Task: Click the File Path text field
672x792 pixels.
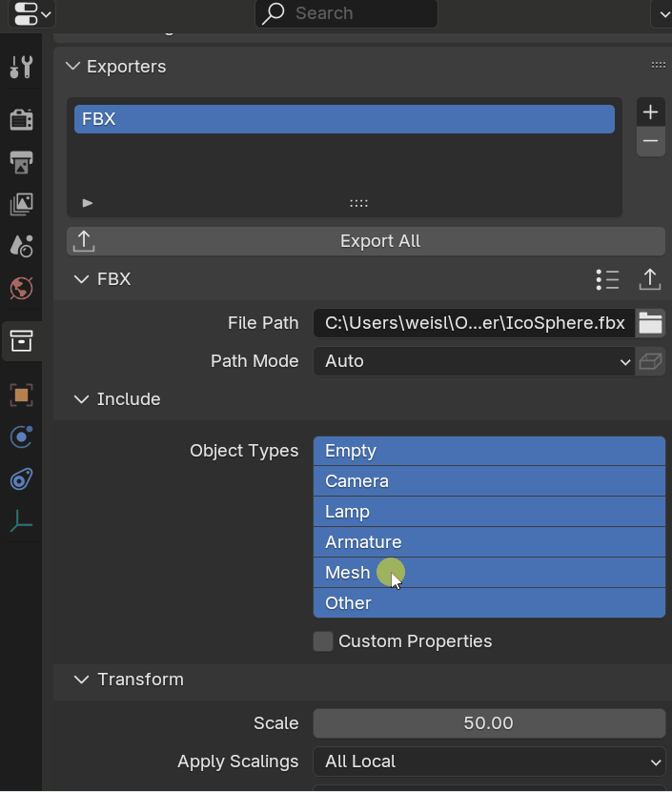Action: (474, 323)
